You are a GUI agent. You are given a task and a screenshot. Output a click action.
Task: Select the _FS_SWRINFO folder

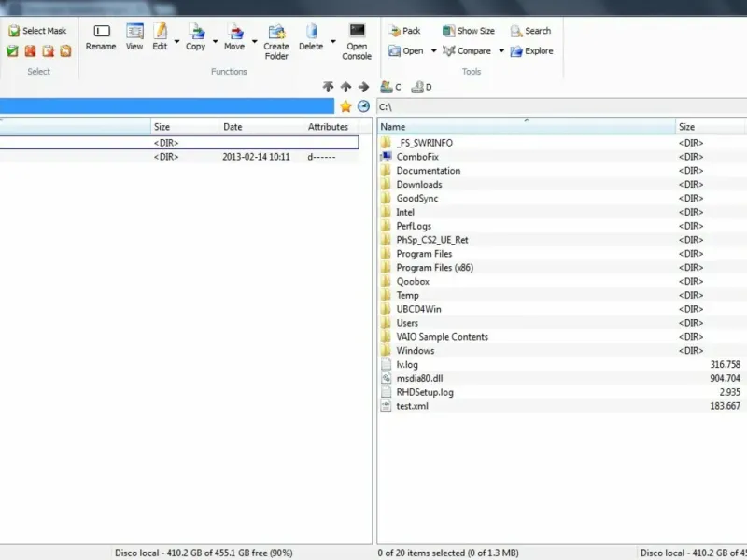(x=425, y=143)
